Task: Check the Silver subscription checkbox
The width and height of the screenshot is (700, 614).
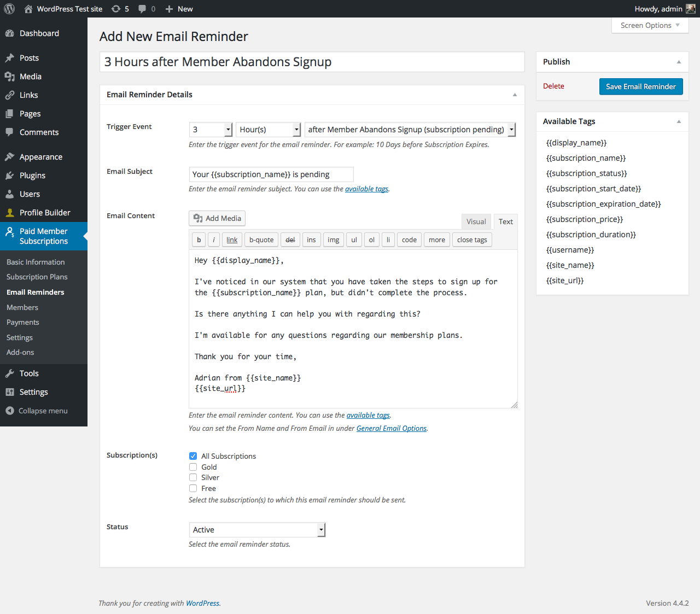Action: point(193,477)
